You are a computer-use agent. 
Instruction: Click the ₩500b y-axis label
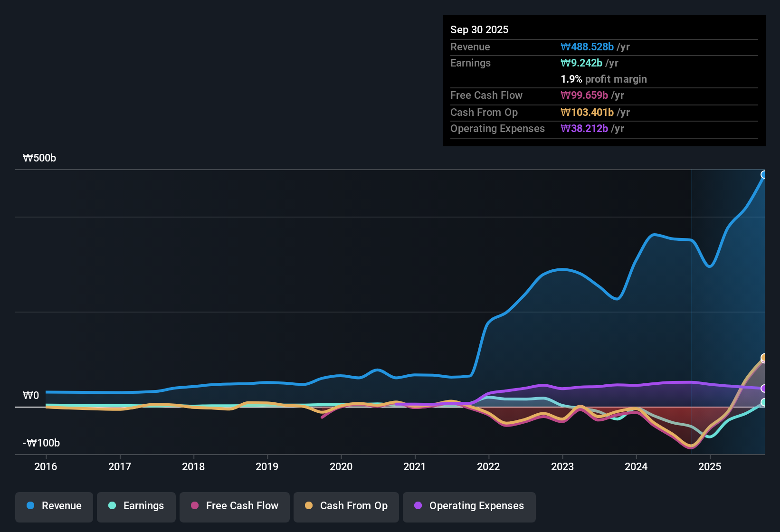click(39, 158)
